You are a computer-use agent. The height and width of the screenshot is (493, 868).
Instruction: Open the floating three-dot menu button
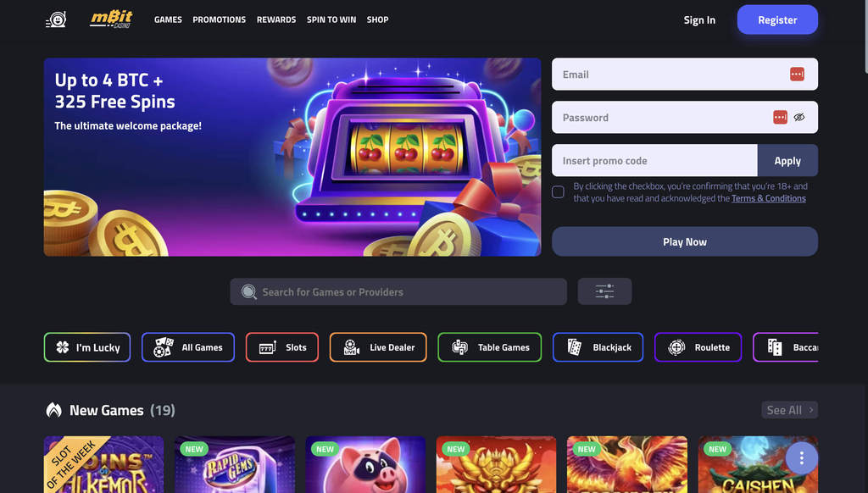point(801,457)
